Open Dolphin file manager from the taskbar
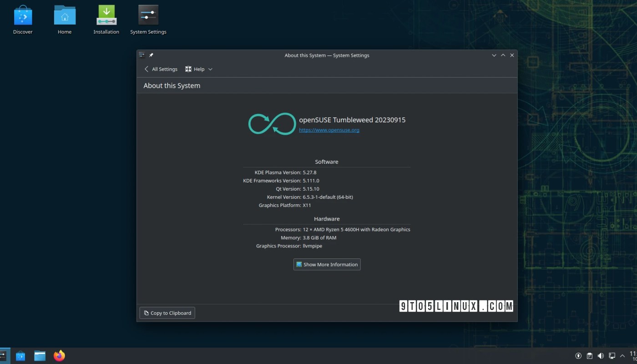The height and width of the screenshot is (364, 637). click(40, 356)
